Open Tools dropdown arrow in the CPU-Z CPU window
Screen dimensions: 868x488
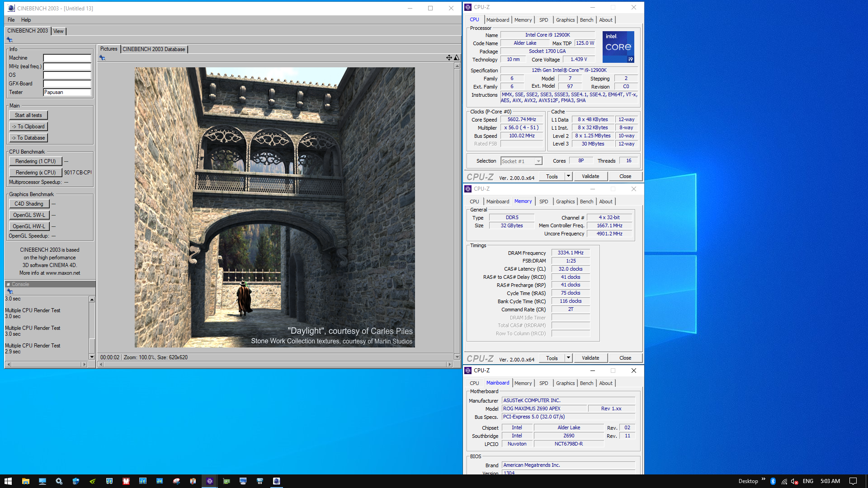pos(568,176)
